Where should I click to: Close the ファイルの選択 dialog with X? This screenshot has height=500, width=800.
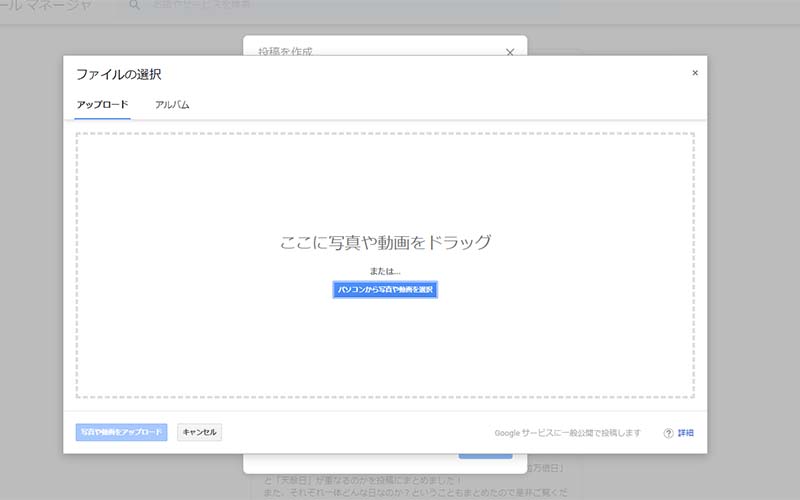pyautogui.click(x=695, y=73)
